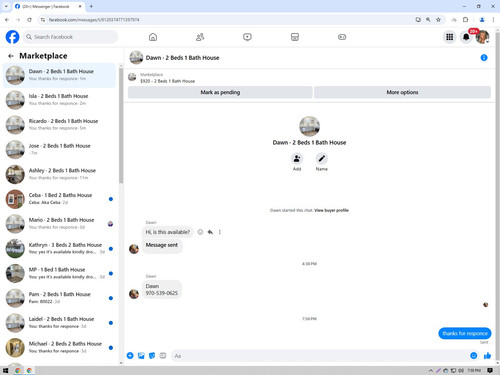Image resolution: width=500 pixels, height=375 pixels.
Task: Open the Friends icon in top navigation
Action: pyautogui.click(x=200, y=37)
